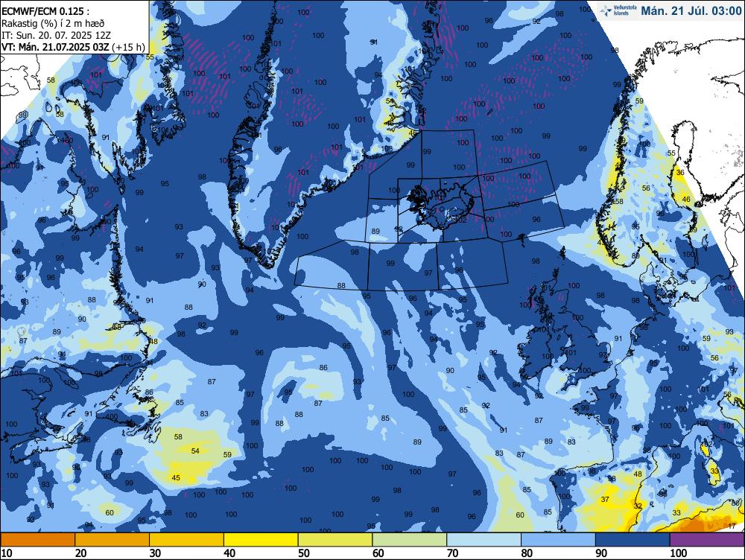Click the '102' value over Iceland
This screenshot has height=560, width=745.
pos(461,220)
